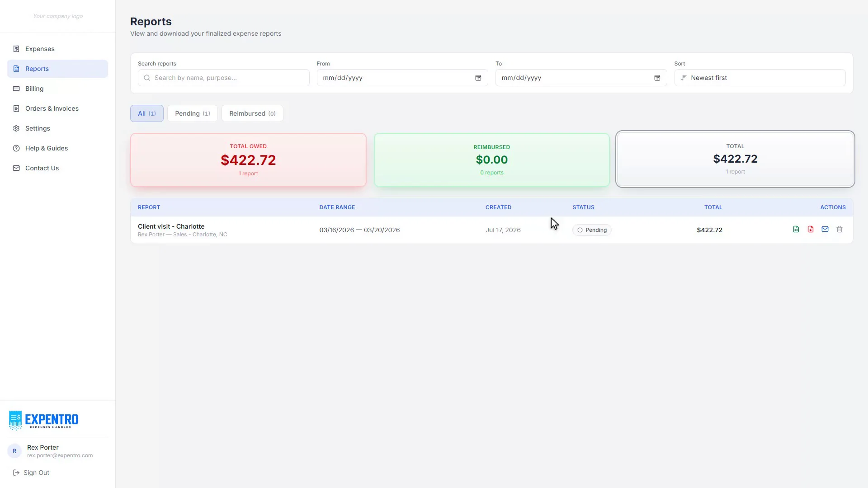Download Charlotte report as spreadsheet icon
Image resolution: width=868 pixels, height=488 pixels.
coord(796,230)
